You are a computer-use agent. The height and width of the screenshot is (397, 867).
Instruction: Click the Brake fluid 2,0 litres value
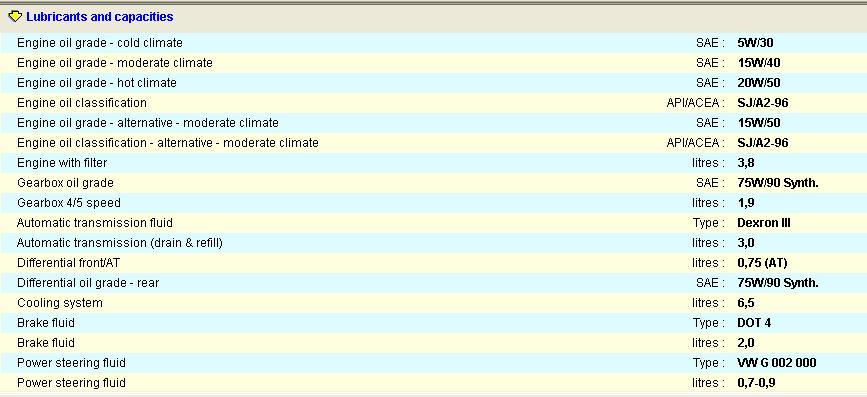746,343
